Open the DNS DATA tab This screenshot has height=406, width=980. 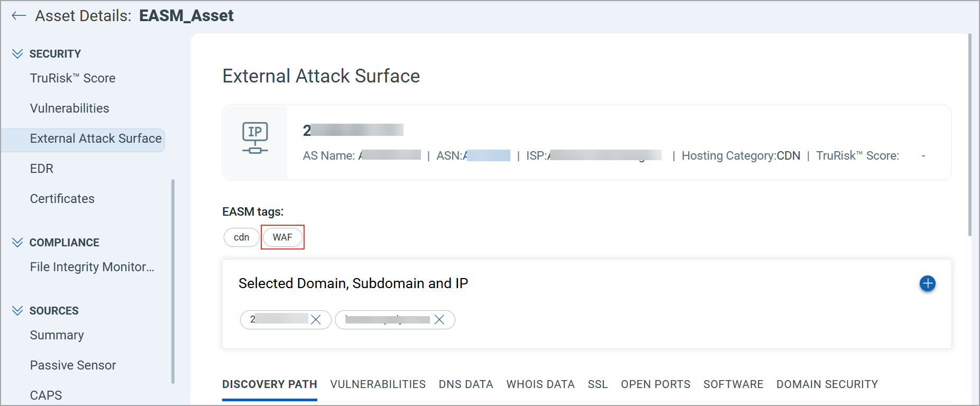click(465, 384)
